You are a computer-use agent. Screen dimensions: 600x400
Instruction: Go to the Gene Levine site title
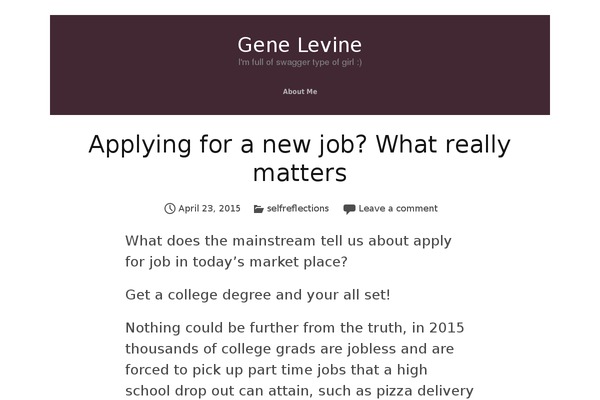point(300,45)
